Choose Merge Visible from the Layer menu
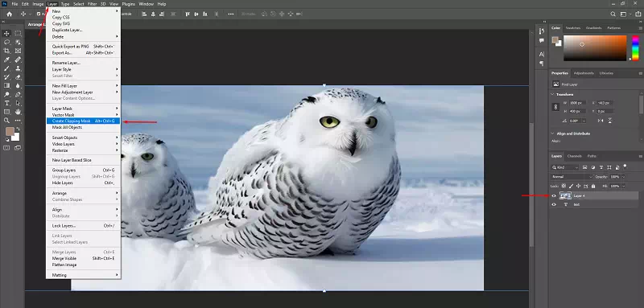644x308 pixels. (84, 258)
